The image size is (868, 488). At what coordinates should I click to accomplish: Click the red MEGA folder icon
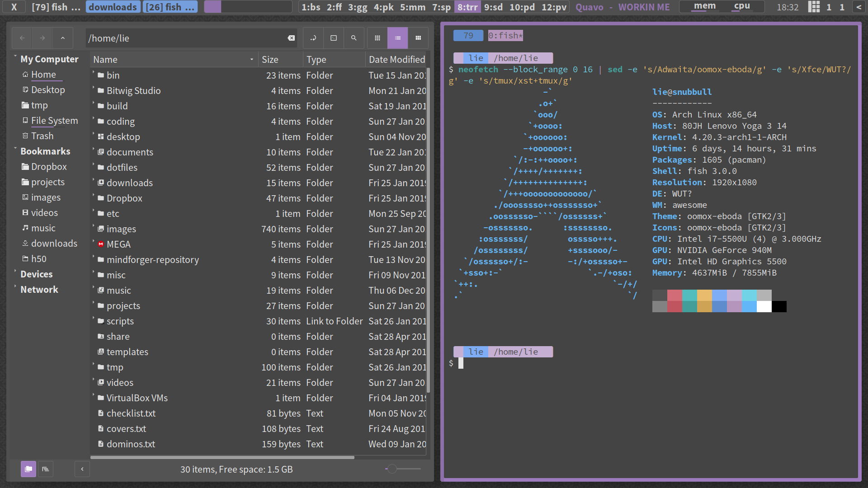[x=101, y=244]
